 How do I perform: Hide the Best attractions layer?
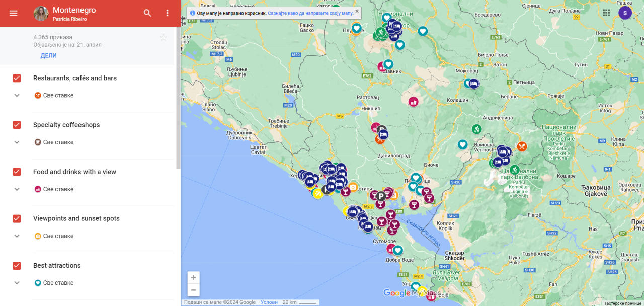[x=17, y=265]
